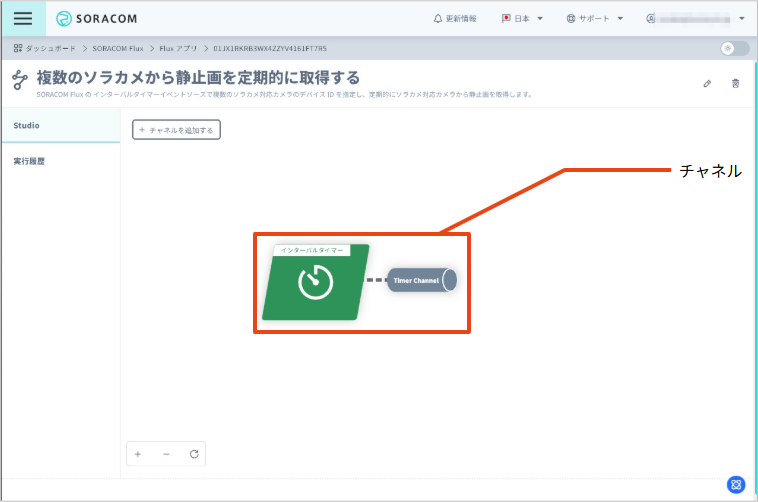Click the app ID breadcrumb entry
Image resolution: width=758 pixels, height=502 pixels.
tap(270, 48)
